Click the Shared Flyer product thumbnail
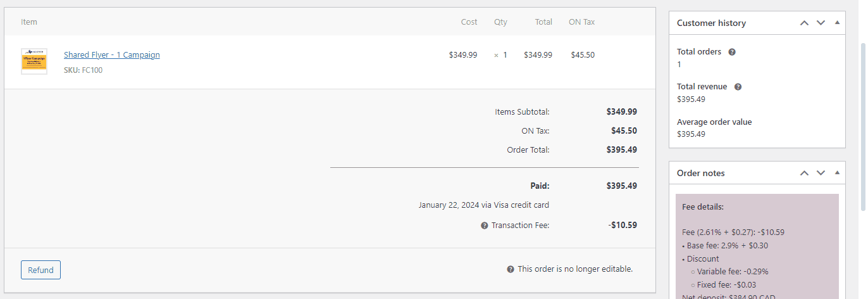 coord(34,61)
